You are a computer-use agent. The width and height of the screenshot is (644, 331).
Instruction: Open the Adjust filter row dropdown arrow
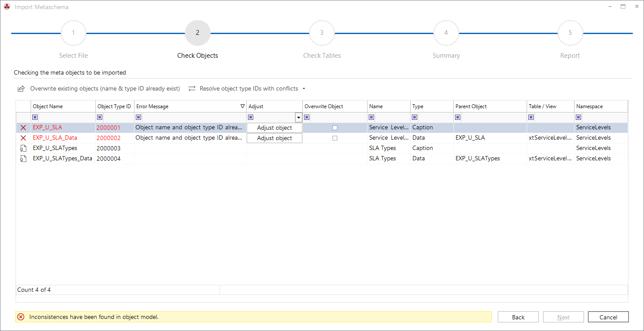pos(298,117)
